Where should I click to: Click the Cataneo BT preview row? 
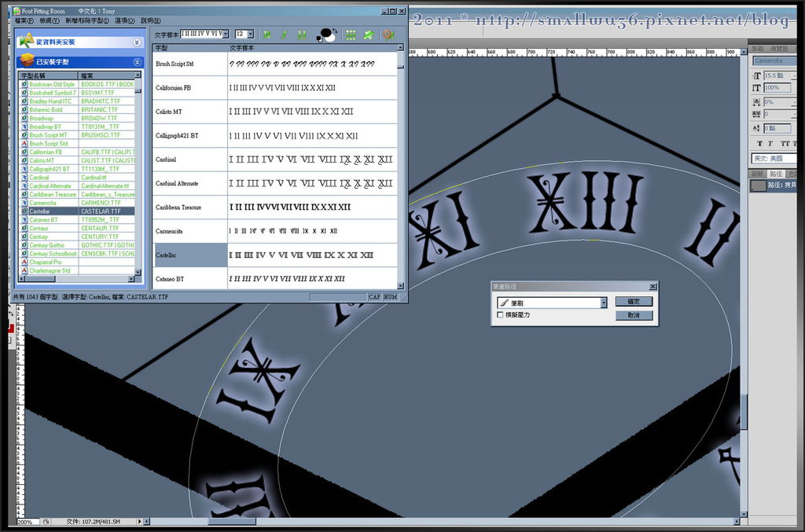pyautogui.click(x=275, y=279)
